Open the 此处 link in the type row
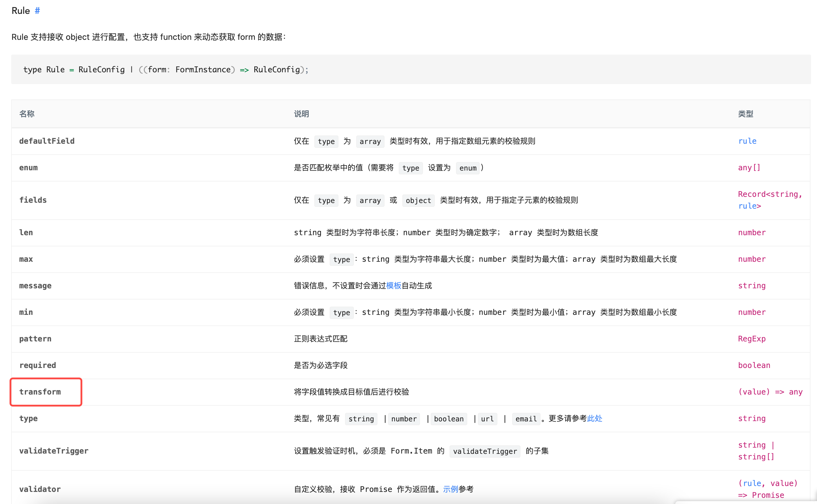This screenshot has width=817, height=504. pos(595,419)
